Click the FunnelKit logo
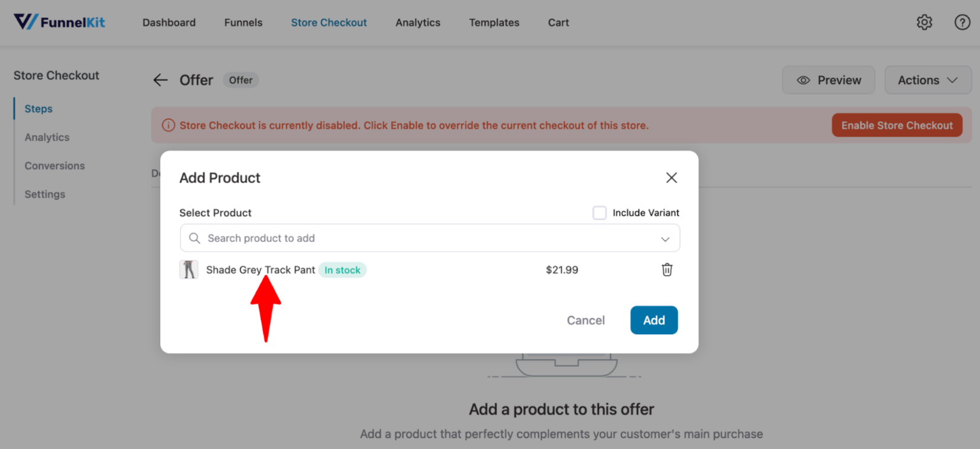 click(59, 21)
